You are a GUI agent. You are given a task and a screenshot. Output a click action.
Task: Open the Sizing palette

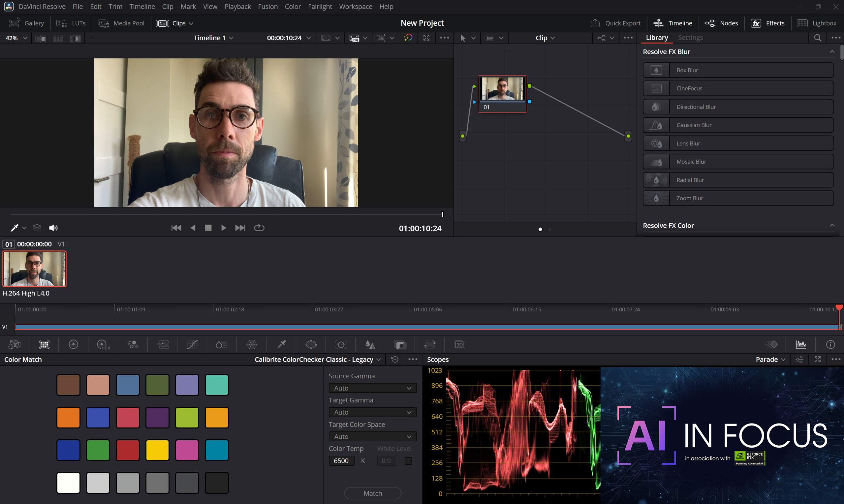coord(430,345)
